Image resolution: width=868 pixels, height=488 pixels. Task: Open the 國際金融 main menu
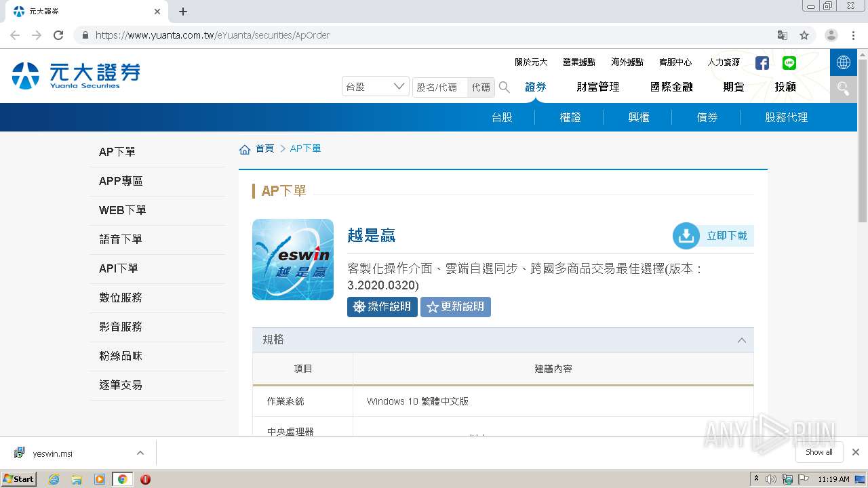click(x=671, y=87)
